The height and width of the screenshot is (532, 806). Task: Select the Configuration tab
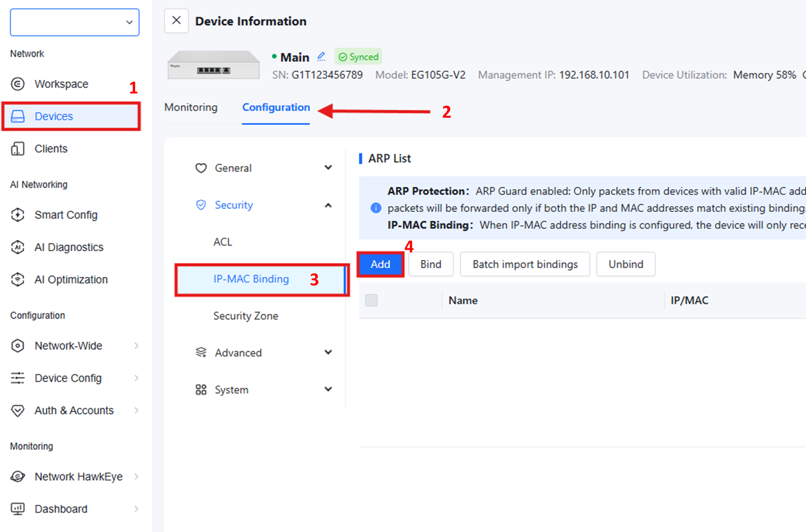276,107
